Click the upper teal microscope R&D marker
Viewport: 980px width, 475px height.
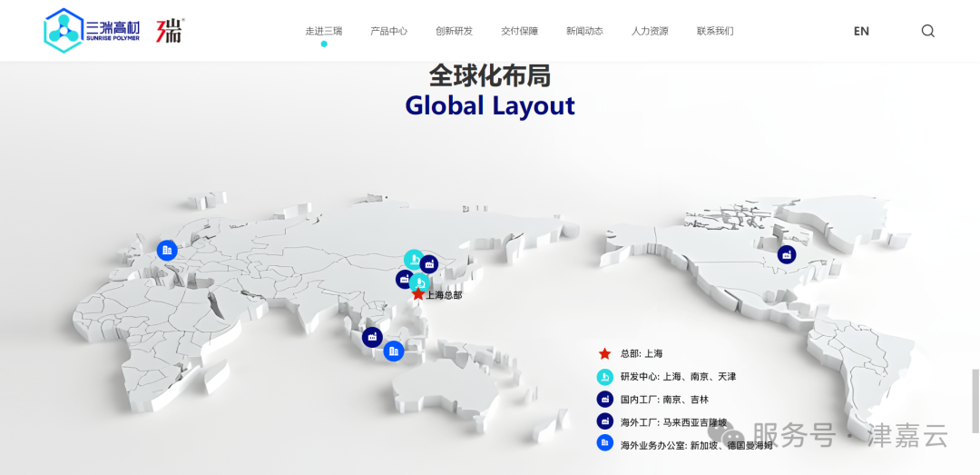click(x=413, y=259)
